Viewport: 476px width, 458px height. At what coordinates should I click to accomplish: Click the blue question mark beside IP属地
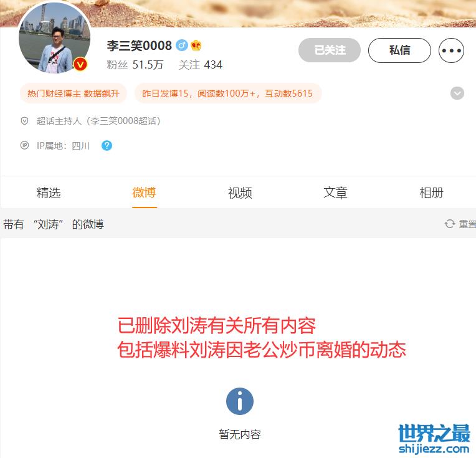[107, 146]
